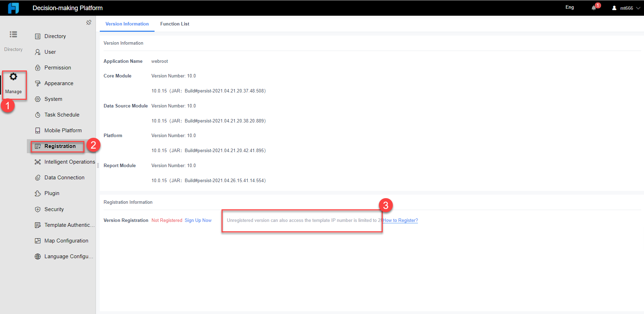Open System settings

53,99
